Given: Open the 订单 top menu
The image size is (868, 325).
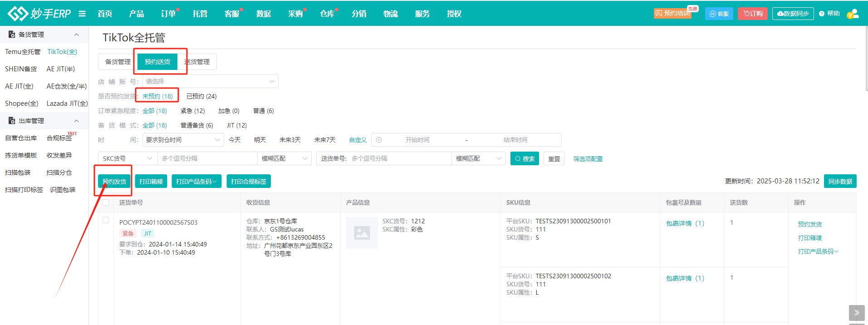Looking at the screenshot, I should 168,14.
